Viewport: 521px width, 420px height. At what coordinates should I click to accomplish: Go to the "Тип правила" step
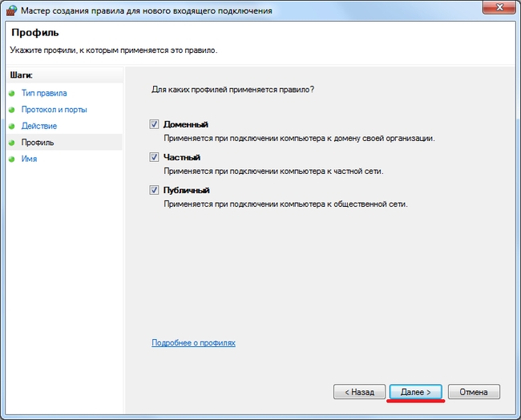44,93
